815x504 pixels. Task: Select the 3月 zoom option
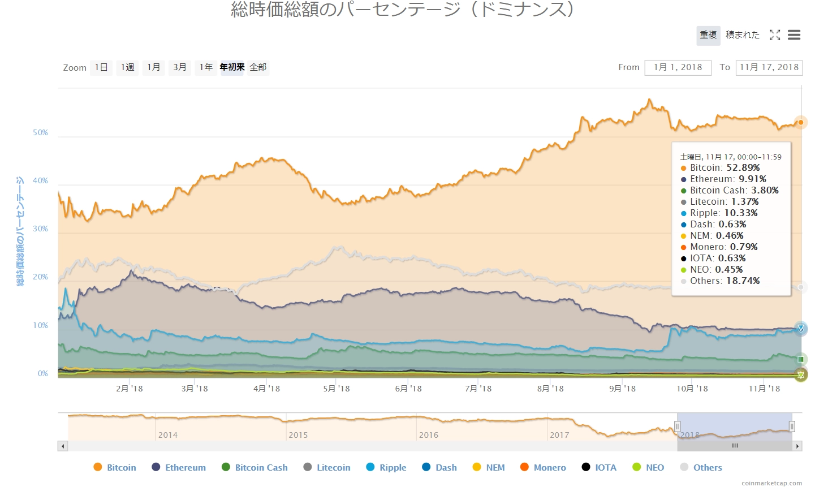point(180,67)
